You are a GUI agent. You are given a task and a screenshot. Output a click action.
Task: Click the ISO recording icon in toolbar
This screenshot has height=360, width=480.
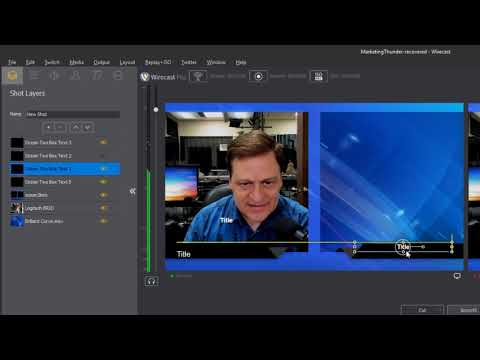tap(319, 76)
